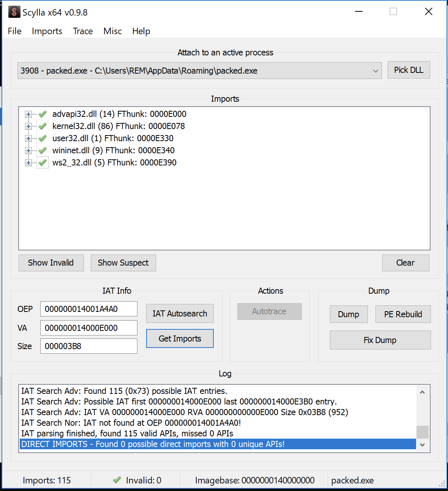
Task: Open the Help menu
Action: point(141,31)
